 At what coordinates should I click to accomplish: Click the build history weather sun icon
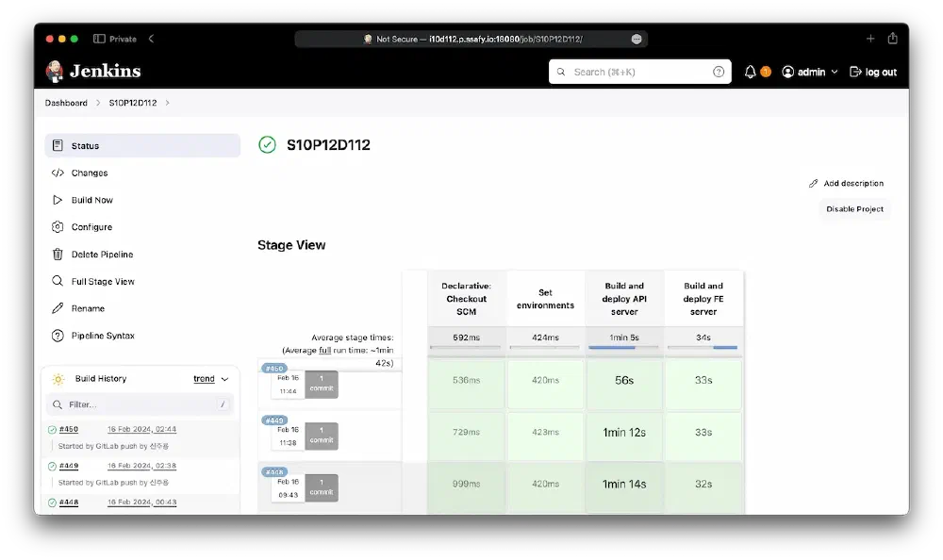[x=58, y=379]
